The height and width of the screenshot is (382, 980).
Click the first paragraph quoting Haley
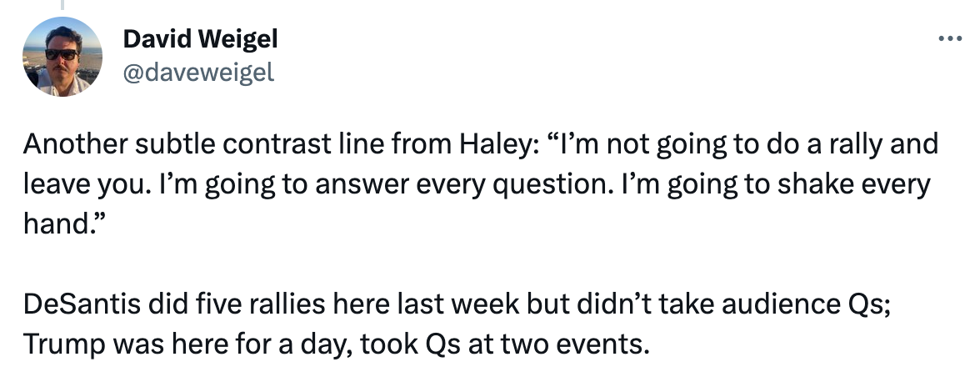point(481,183)
